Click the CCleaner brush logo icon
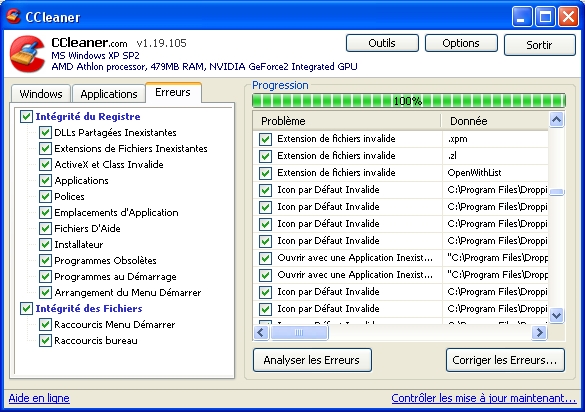 pos(27,54)
